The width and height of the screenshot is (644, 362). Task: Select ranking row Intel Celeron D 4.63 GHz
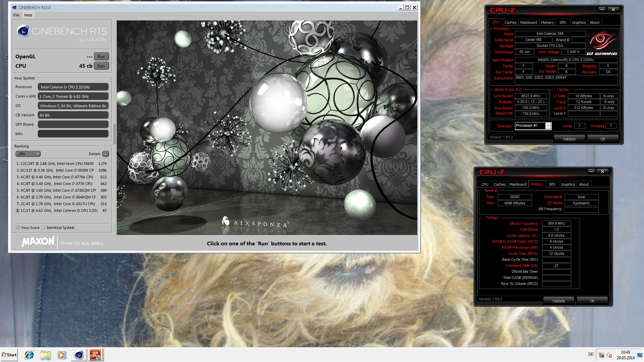[62, 210]
